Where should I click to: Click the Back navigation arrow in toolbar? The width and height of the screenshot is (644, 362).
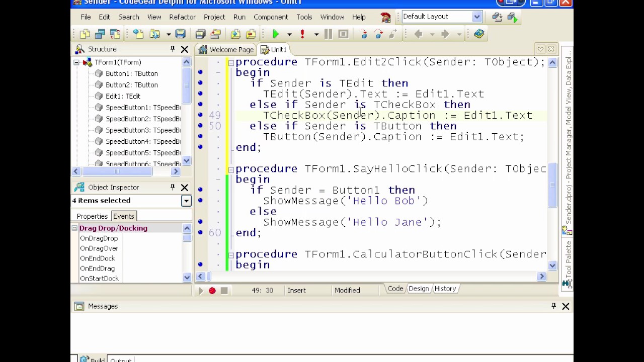pyautogui.click(x=418, y=34)
